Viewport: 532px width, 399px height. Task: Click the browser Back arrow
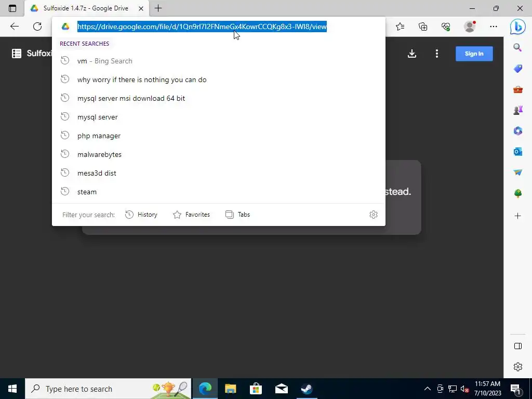(14, 26)
